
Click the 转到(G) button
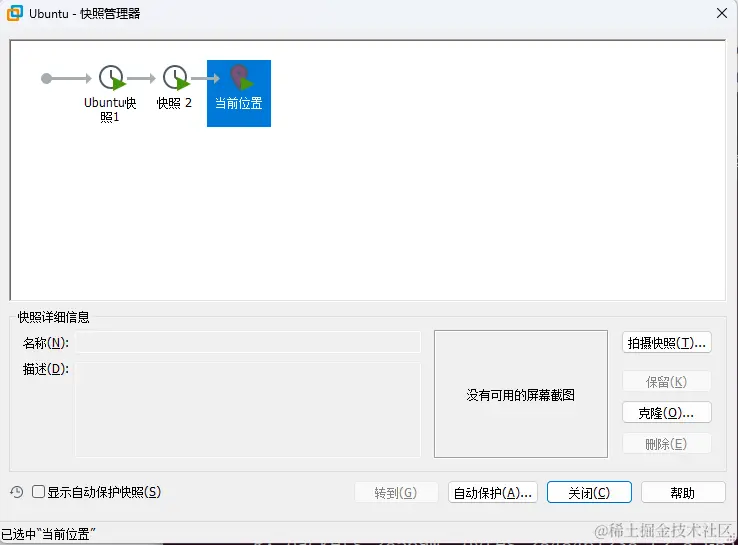pyautogui.click(x=396, y=493)
